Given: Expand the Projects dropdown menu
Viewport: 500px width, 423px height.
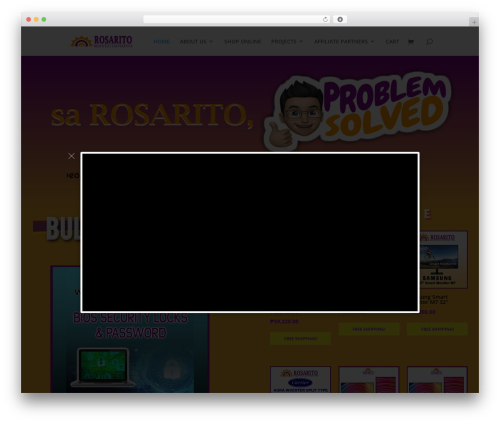Looking at the screenshot, I should pos(287,41).
